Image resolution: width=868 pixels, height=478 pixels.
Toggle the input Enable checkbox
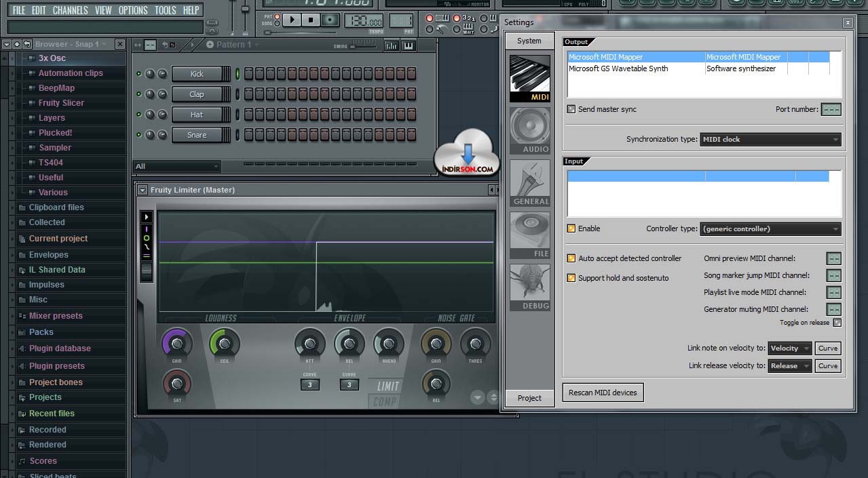click(x=571, y=228)
